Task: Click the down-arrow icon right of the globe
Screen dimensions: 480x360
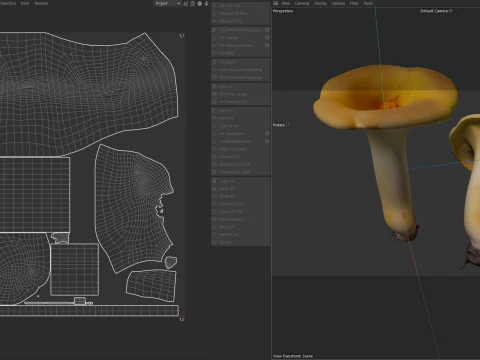Action: tap(206, 3)
